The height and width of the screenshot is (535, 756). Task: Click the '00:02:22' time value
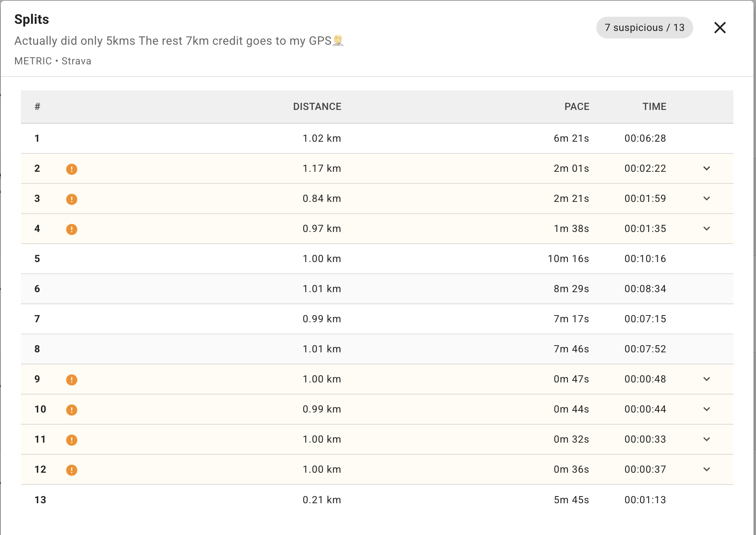pos(645,168)
